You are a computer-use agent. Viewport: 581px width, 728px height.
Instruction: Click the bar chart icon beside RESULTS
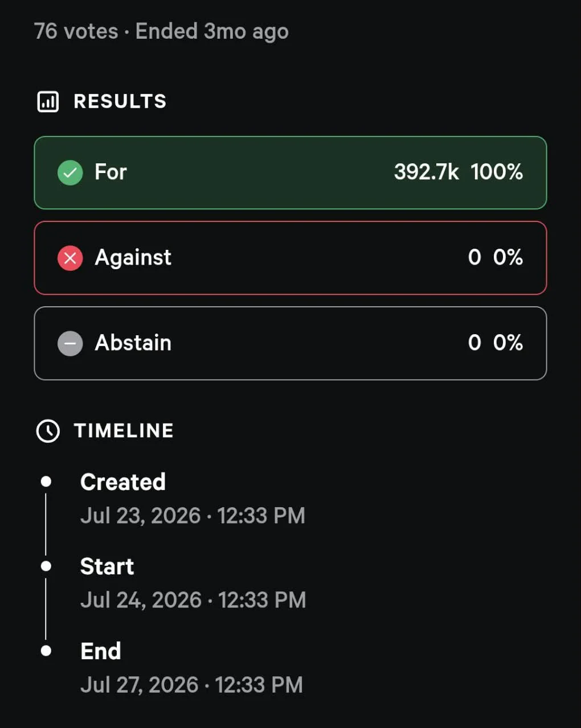48,102
